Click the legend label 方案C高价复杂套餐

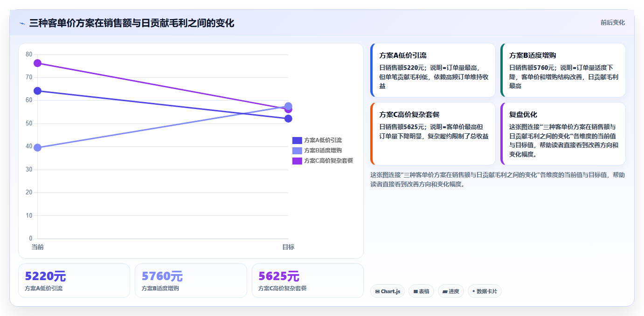pyautogui.click(x=328, y=161)
